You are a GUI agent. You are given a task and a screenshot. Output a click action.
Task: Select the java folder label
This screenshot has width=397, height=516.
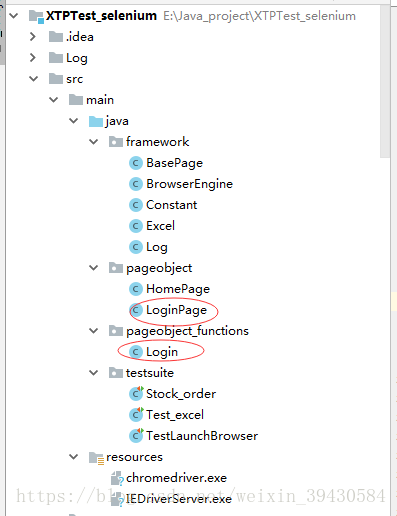pyautogui.click(x=116, y=121)
